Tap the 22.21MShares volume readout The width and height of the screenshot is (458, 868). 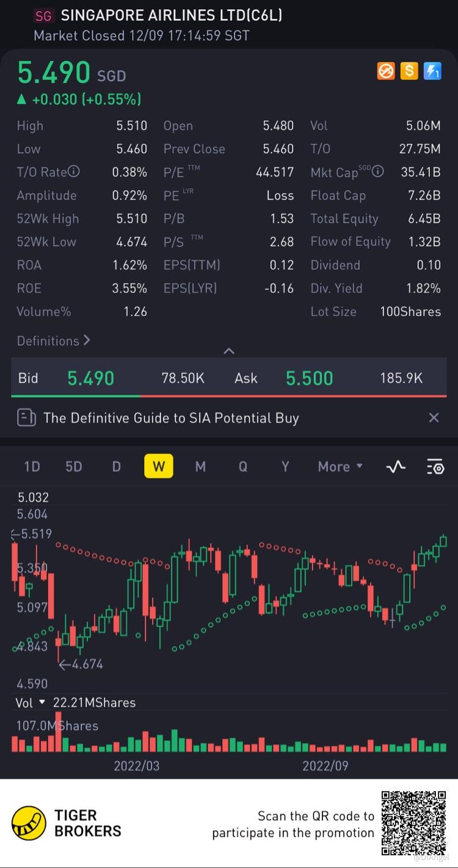95,702
